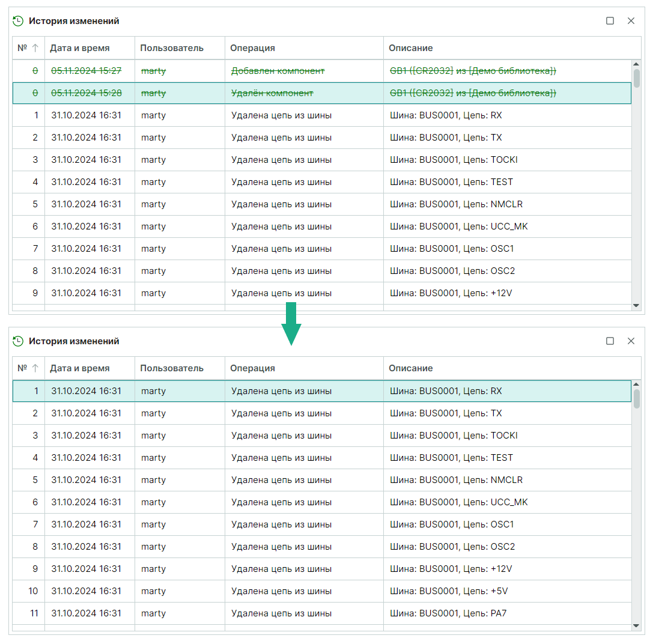
Task: Click the 'Пользователь' column header in lower table
Action: tap(172, 368)
